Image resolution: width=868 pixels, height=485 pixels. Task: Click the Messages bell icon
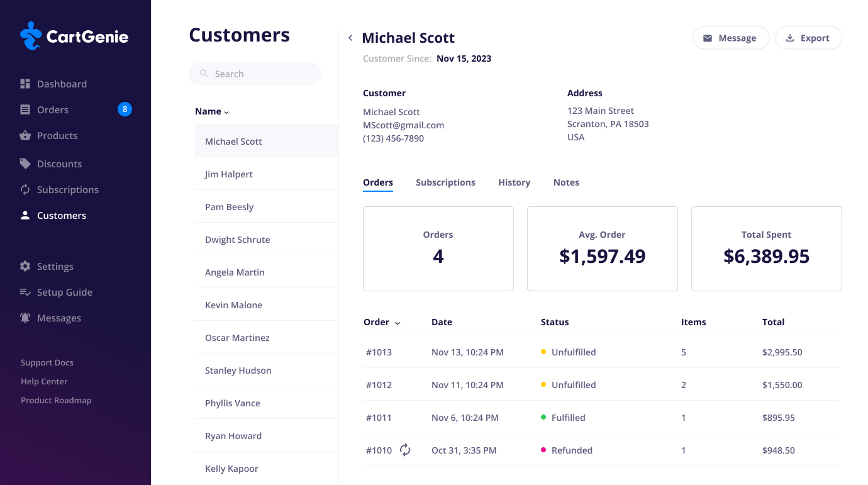tap(25, 318)
